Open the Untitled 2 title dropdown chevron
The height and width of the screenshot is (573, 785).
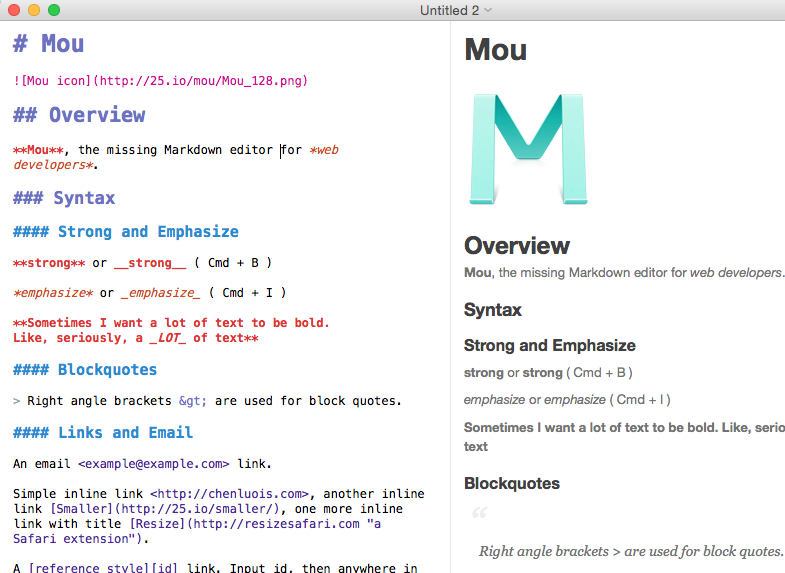click(x=488, y=11)
